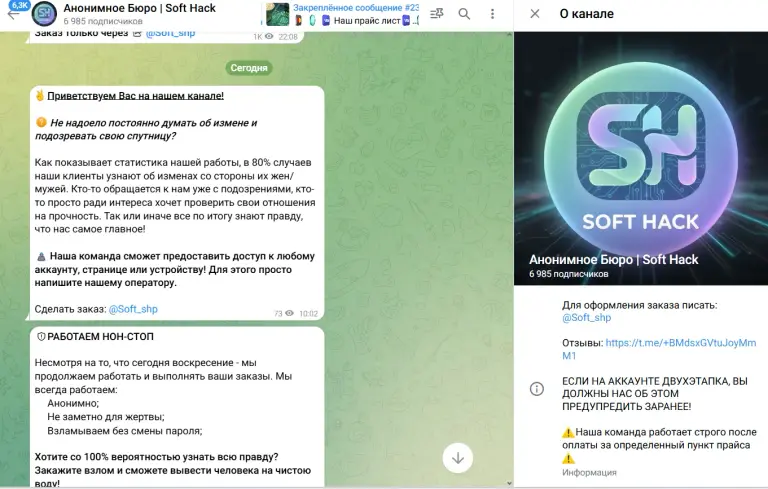Click the search magnifier icon
The width and height of the screenshot is (768, 489).
click(x=464, y=14)
